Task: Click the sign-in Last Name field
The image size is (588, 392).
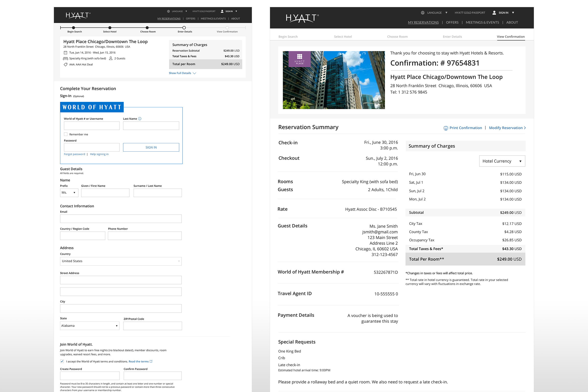Action: 151,126
